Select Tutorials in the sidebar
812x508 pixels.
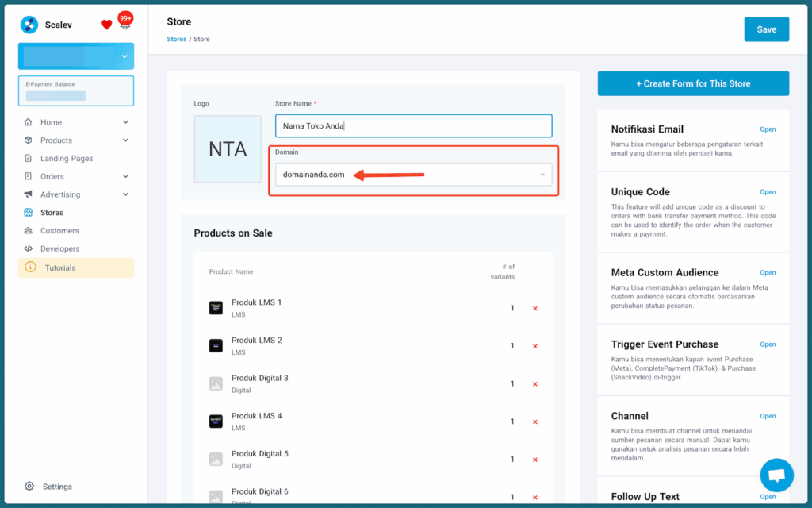point(59,268)
